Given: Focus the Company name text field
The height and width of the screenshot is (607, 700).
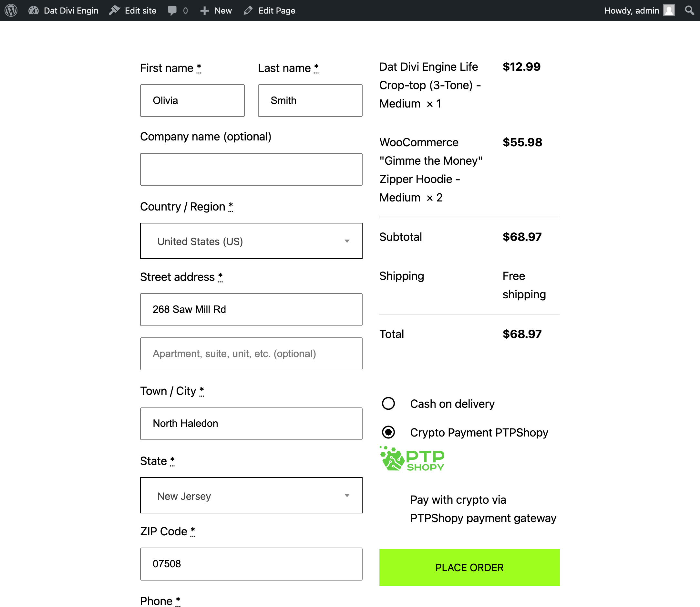Looking at the screenshot, I should (251, 170).
